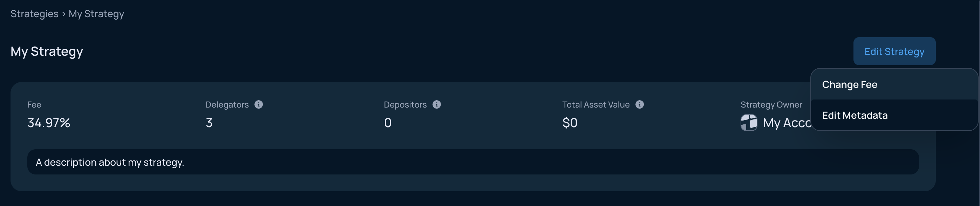Image resolution: width=980 pixels, height=206 pixels.
Task: Click the Delegators count of 3
Action: [209, 123]
